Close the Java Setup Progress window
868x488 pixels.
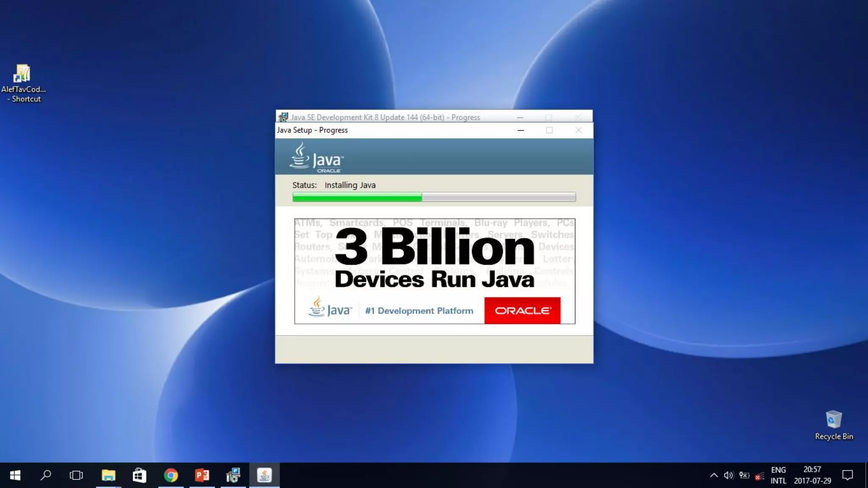coord(579,130)
